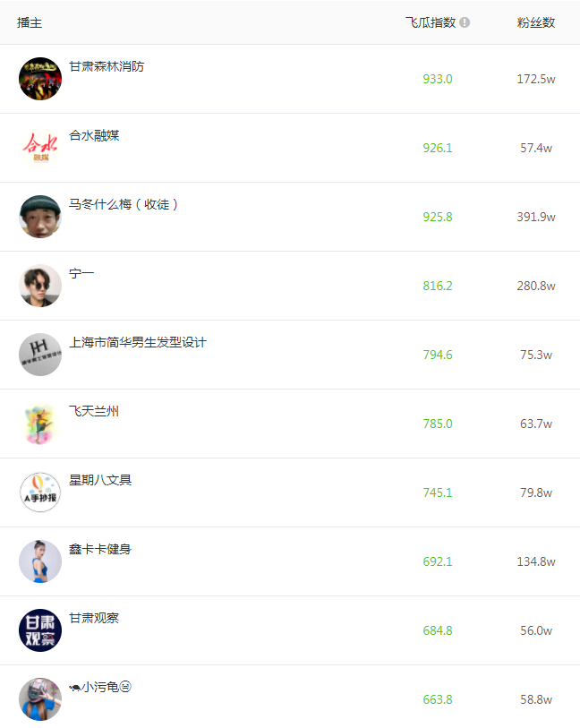
Task: Open 甘肃观察 avatar logo
Action: pos(40,630)
